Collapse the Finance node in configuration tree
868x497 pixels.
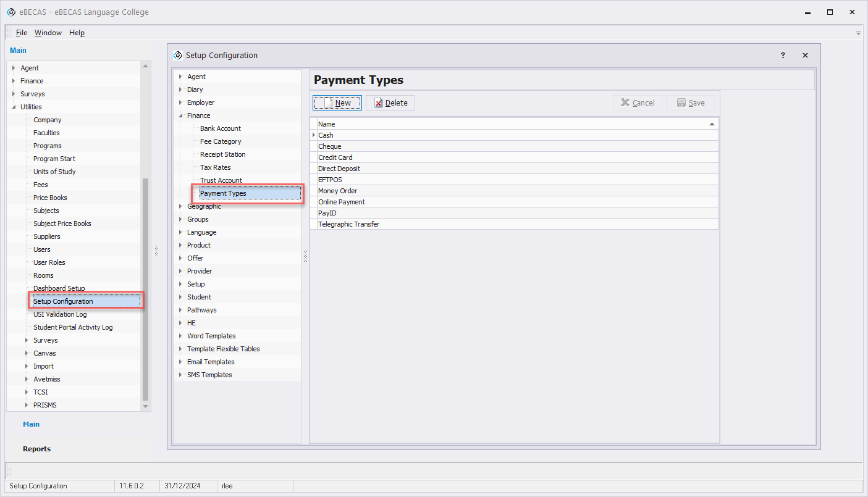pyautogui.click(x=180, y=115)
